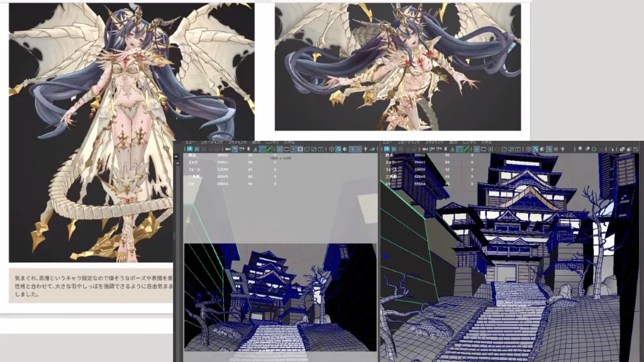Toggle gate mask in left viewport toolbar
Viewport: 644px width, 362px height.
(300, 149)
